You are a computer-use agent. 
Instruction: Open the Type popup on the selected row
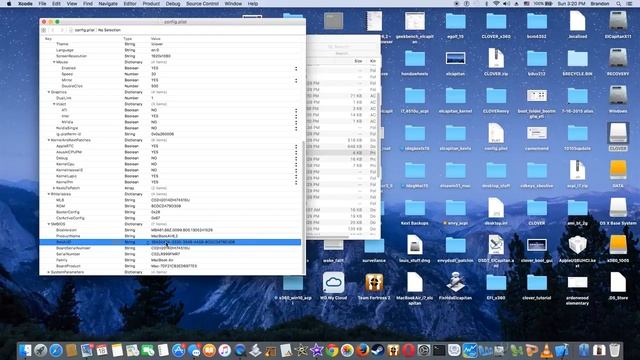(148, 242)
